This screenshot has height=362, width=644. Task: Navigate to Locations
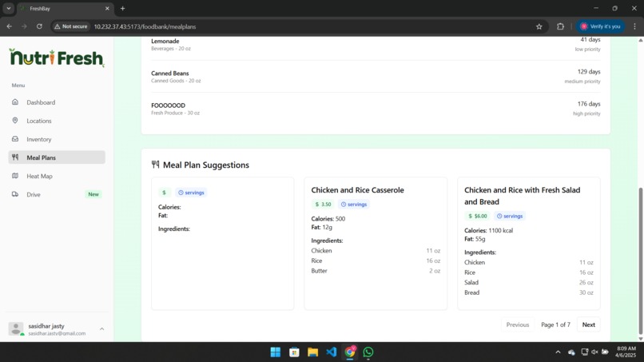[x=39, y=121]
